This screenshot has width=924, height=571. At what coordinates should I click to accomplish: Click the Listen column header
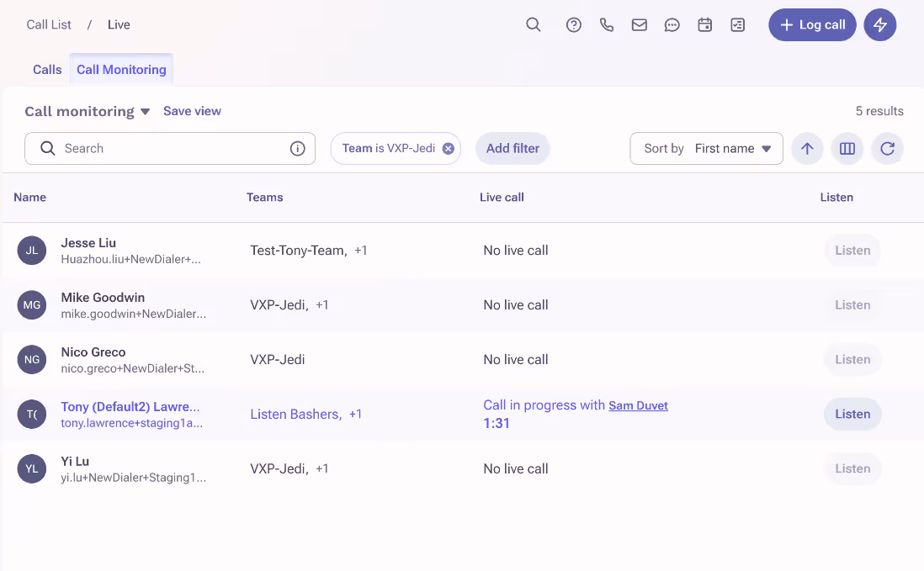(x=836, y=197)
